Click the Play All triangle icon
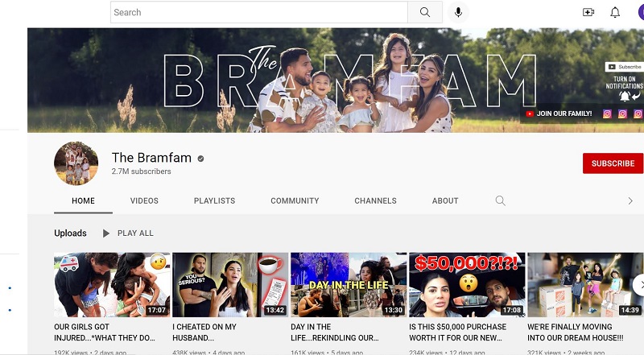The width and height of the screenshot is (644, 355). point(105,233)
